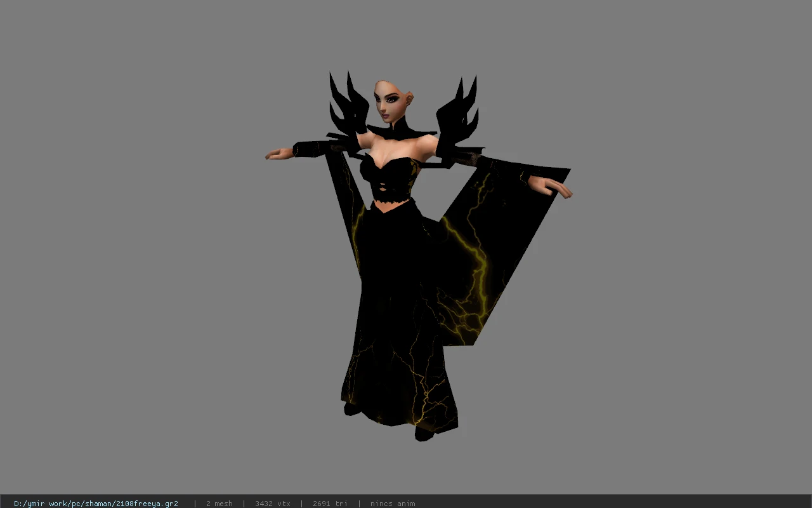Click the '2691 tri' triangle count
812x508 pixels.
coord(330,504)
